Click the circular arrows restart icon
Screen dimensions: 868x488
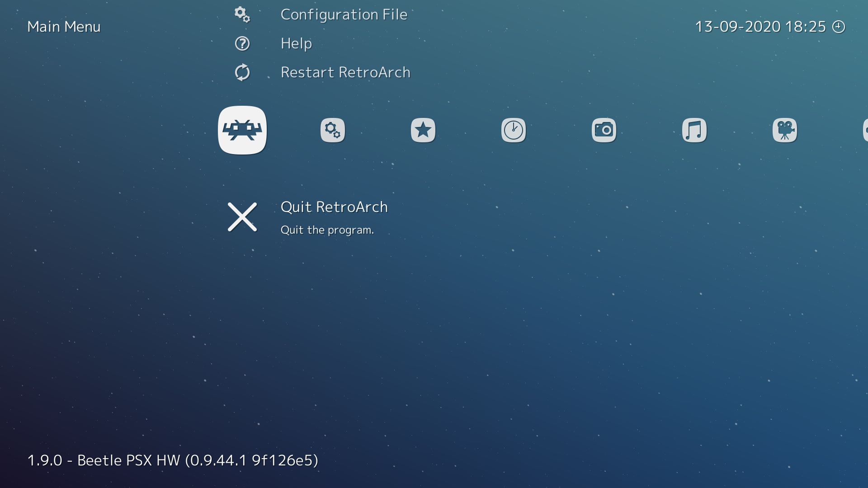pos(242,72)
